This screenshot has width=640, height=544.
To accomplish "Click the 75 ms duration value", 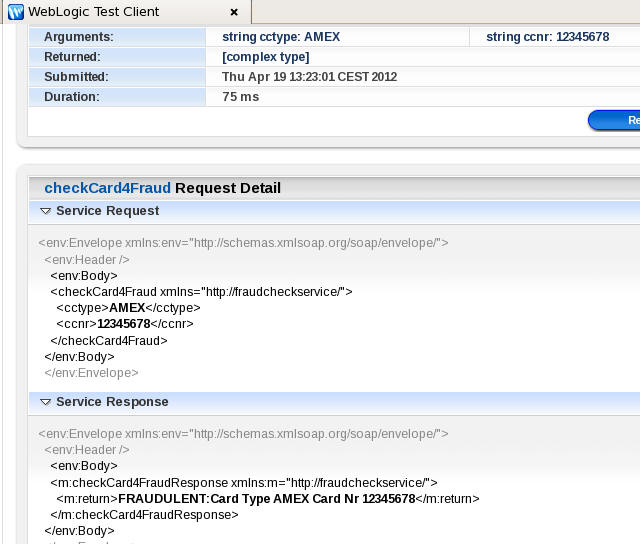I will [x=240, y=97].
